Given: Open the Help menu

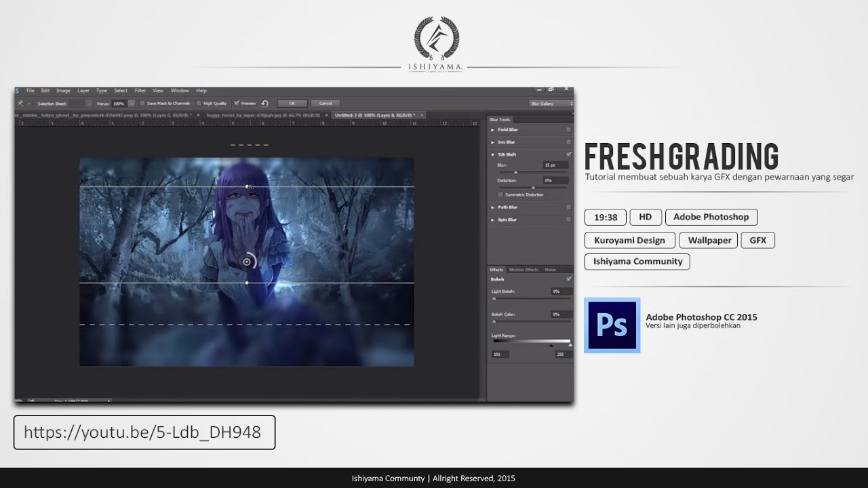Looking at the screenshot, I should tap(201, 91).
